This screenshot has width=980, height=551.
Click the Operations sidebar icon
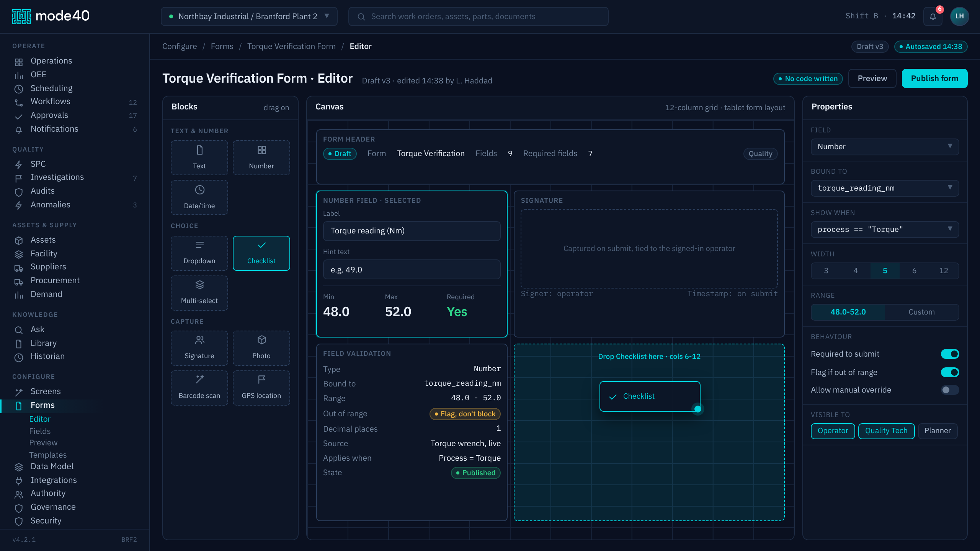coord(18,62)
